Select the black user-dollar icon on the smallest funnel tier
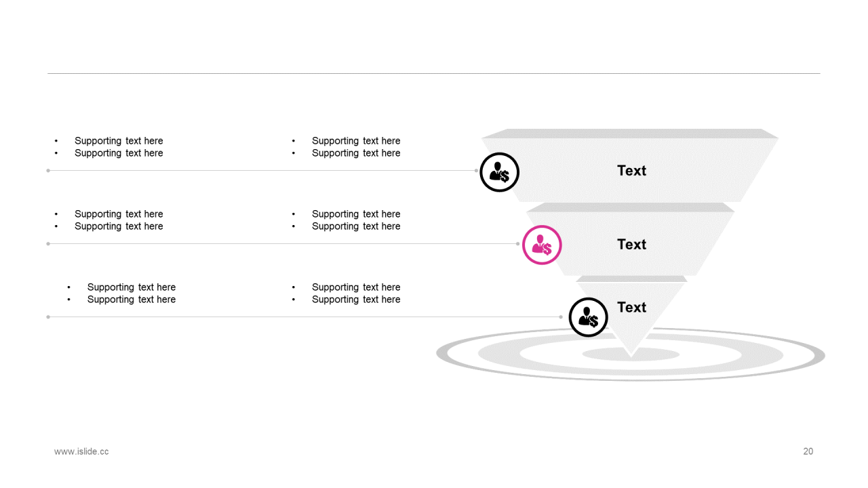This screenshot has height=488, width=868. (589, 317)
